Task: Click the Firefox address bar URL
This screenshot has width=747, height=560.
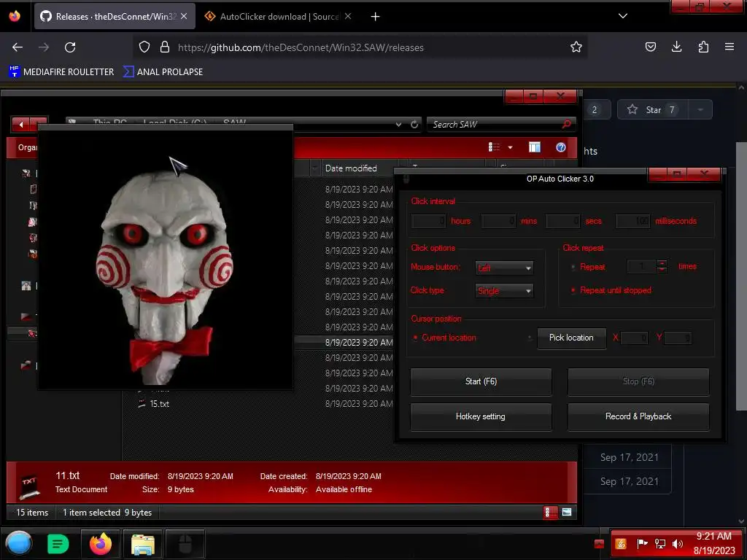Action: pyautogui.click(x=301, y=47)
